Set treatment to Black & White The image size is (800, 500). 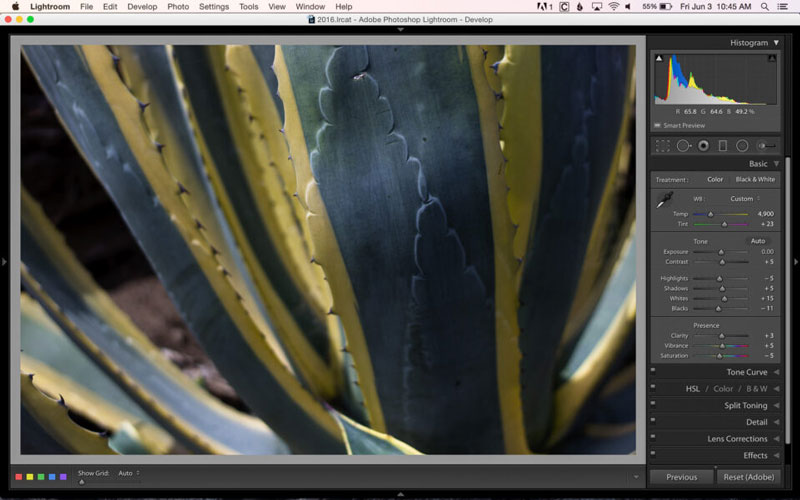click(x=755, y=180)
